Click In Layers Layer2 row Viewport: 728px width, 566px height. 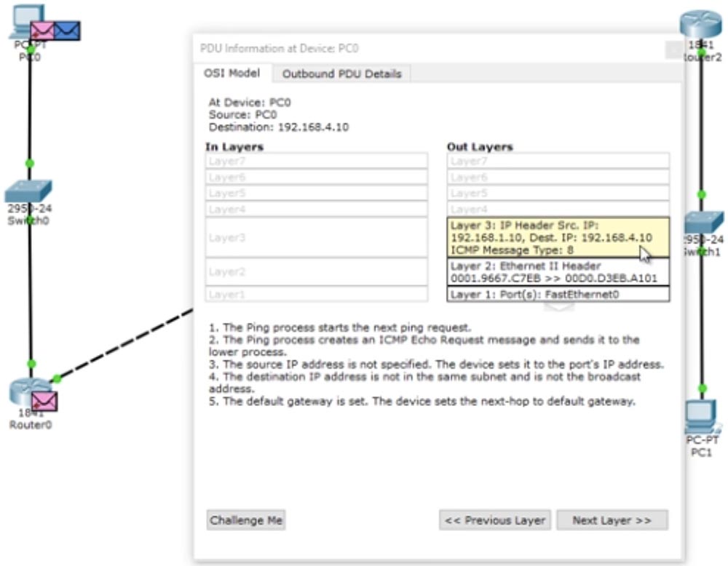click(316, 272)
